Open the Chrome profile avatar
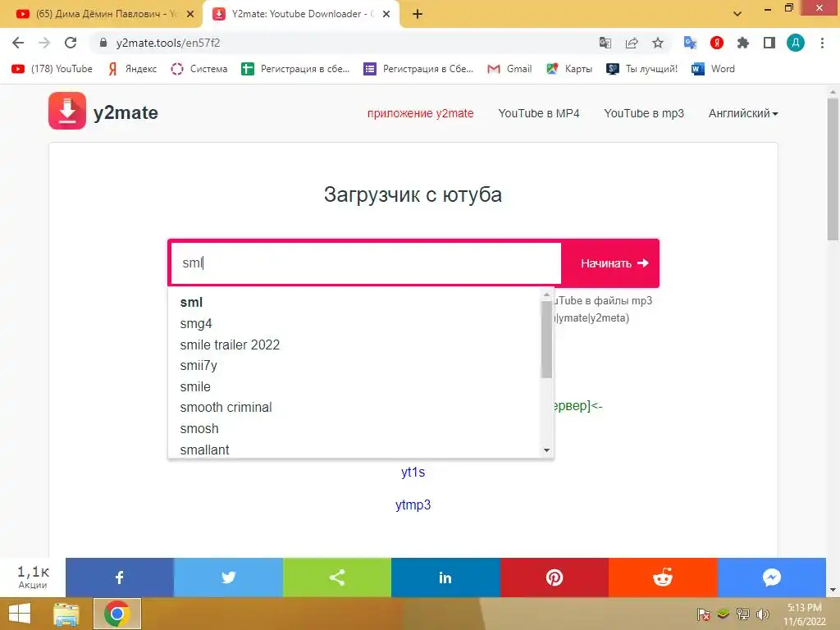This screenshot has width=840, height=630. 796,43
